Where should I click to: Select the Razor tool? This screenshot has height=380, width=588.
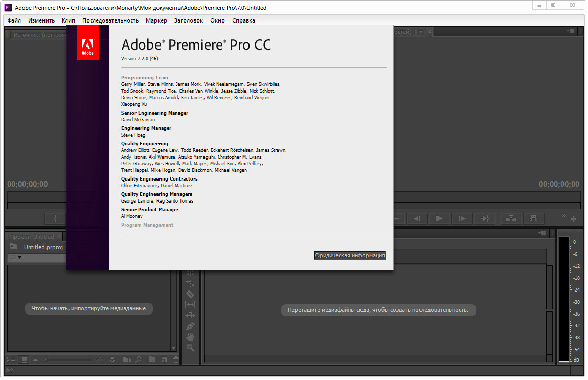pyautogui.click(x=190, y=295)
